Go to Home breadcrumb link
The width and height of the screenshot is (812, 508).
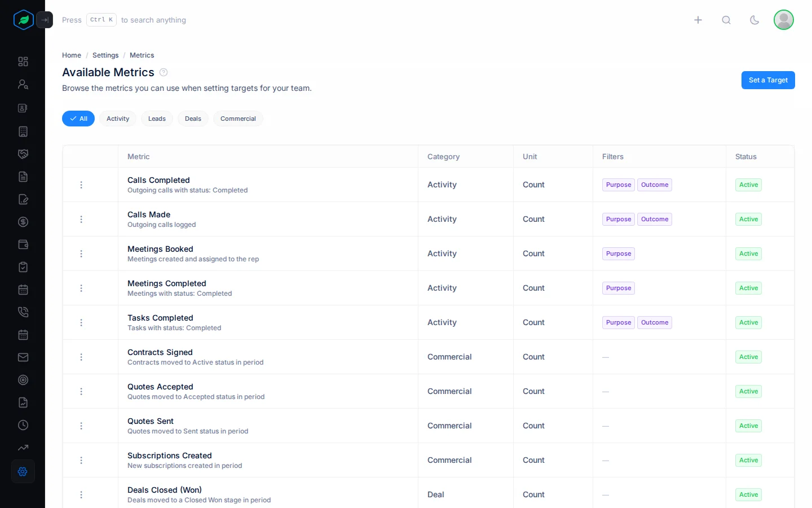pyautogui.click(x=72, y=55)
